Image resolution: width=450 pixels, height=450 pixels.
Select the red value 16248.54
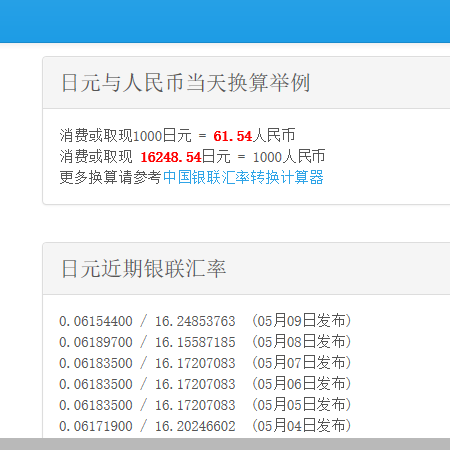(x=171, y=157)
